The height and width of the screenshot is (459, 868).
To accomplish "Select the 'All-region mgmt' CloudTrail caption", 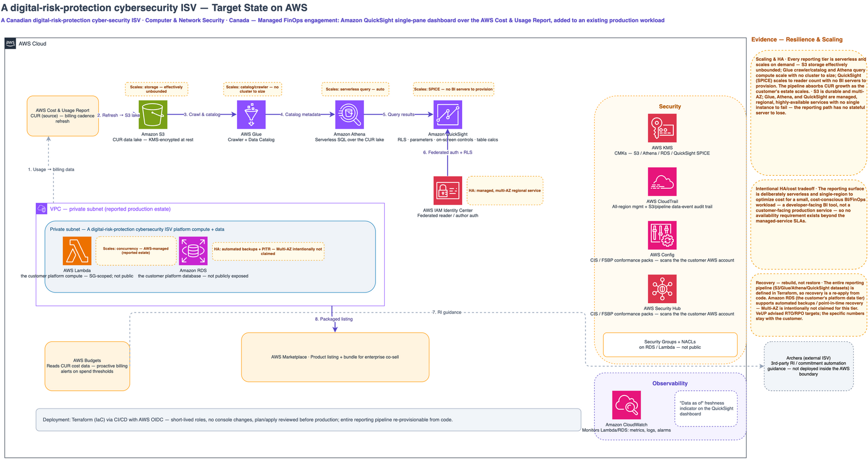I will [x=662, y=207].
